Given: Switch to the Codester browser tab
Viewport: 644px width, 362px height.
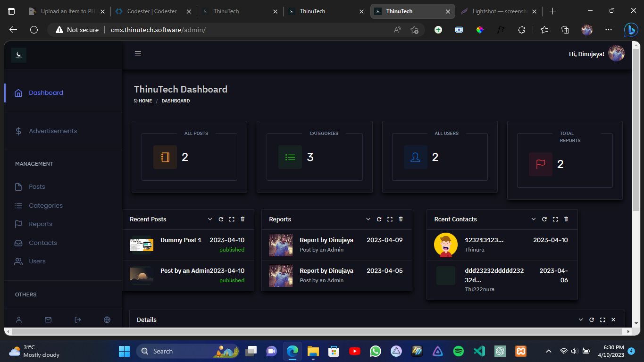Looking at the screenshot, I should (153, 11).
